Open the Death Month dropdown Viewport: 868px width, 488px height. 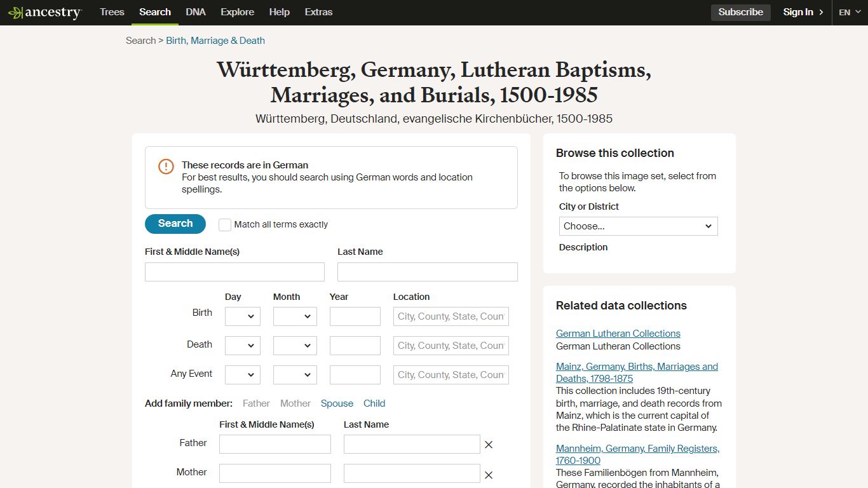[x=295, y=346]
